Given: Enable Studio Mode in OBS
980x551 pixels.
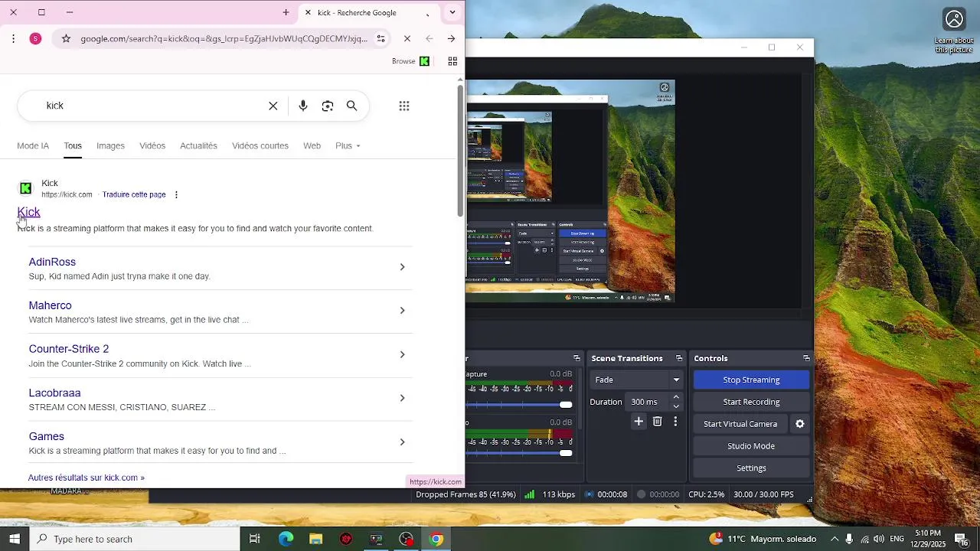Looking at the screenshot, I should pos(751,446).
